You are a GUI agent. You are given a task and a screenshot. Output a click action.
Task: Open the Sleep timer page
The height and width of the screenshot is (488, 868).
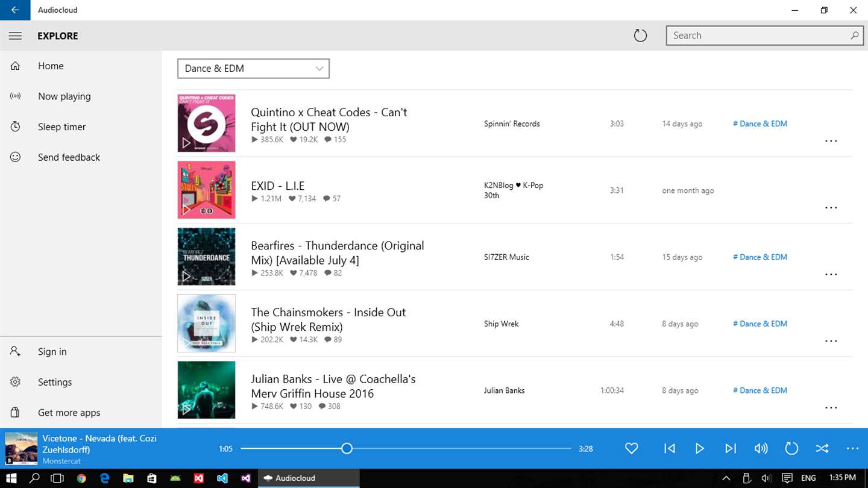coord(81,127)
